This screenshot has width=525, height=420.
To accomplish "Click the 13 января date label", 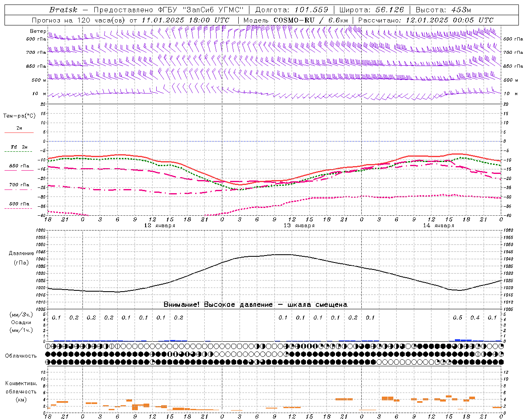I will pos(299,226).
